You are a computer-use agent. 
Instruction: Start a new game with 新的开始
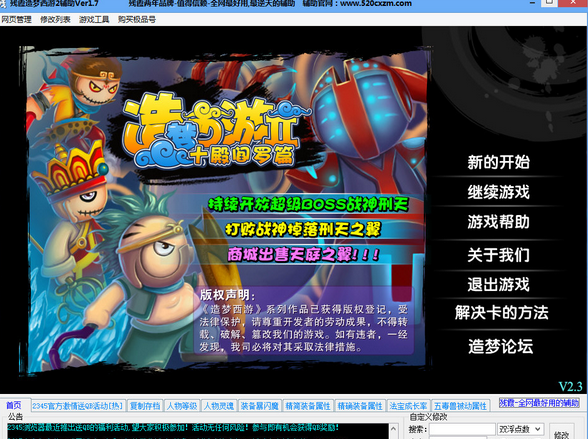point(498,162)
